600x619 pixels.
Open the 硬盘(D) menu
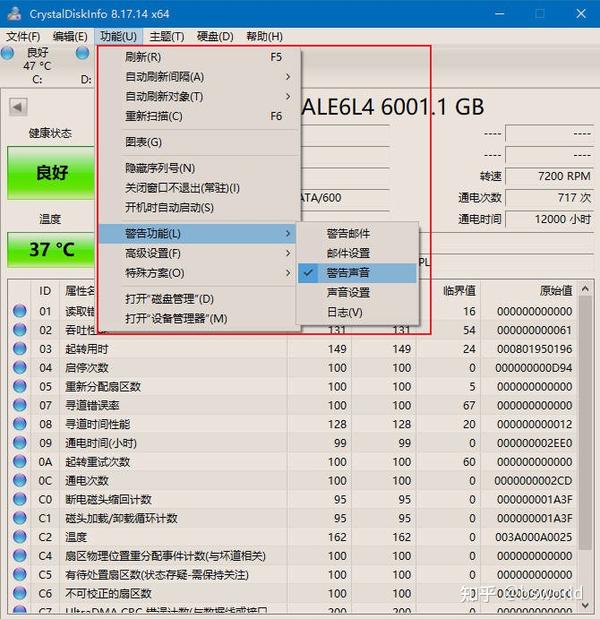215,36
